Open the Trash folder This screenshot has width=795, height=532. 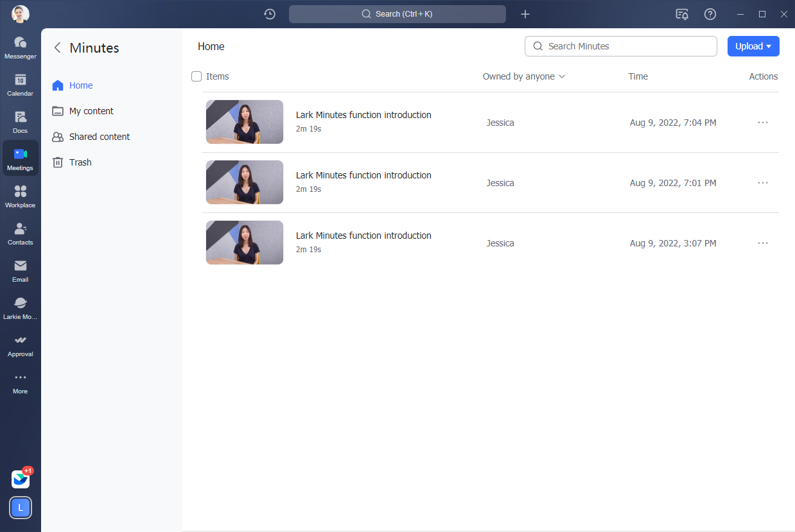(x=80, y=162)
